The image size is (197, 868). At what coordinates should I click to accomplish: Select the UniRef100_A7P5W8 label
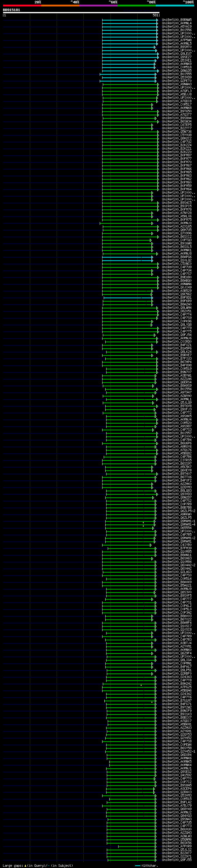click(177, 40)
